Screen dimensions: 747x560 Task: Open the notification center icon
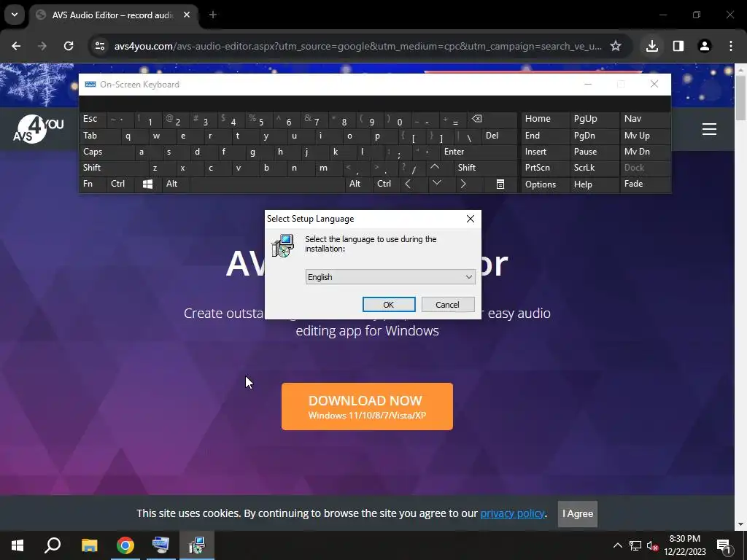point(724,546)
